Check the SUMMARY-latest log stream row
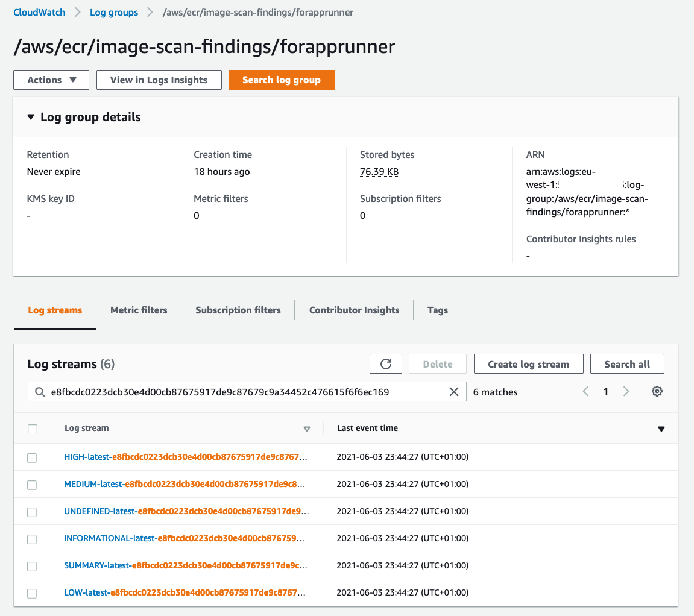This screenshot has width=694, height=616. 32,566
